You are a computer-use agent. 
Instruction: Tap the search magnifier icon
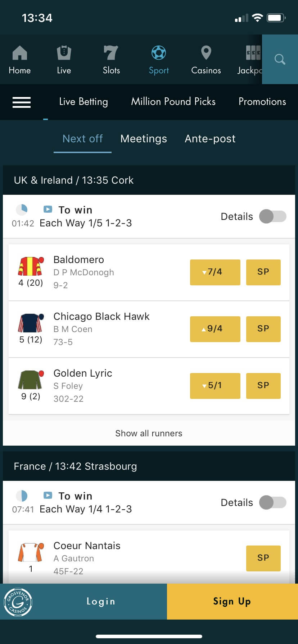280,60
